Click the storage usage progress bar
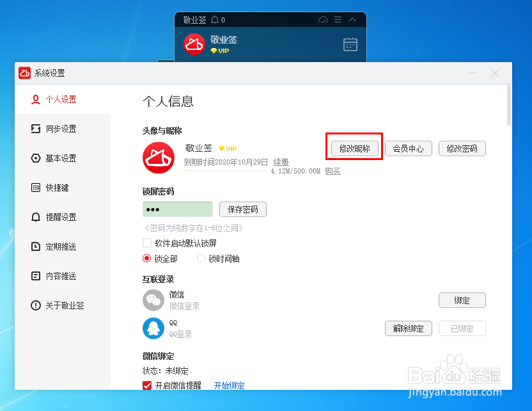Image resolution: width=532 pixels, height=411 pixels. pyautogui.click(x=225, y=170)
